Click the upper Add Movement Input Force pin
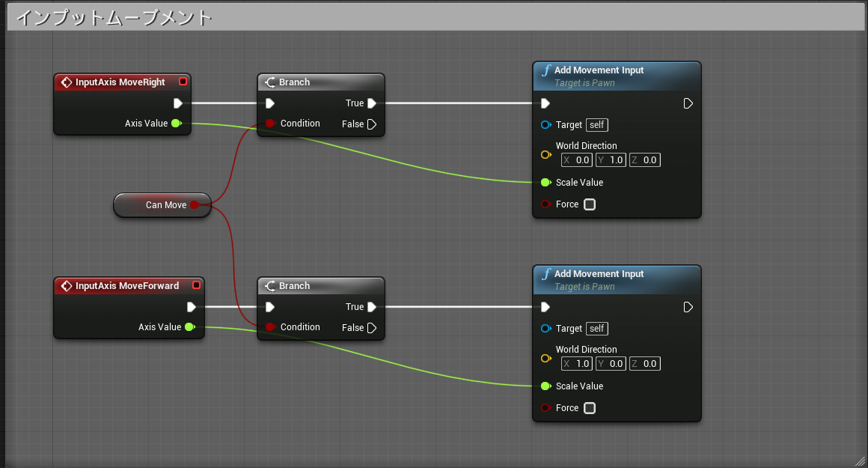The image size is (868, 468). pyautogui.click(x=545, y=204)
